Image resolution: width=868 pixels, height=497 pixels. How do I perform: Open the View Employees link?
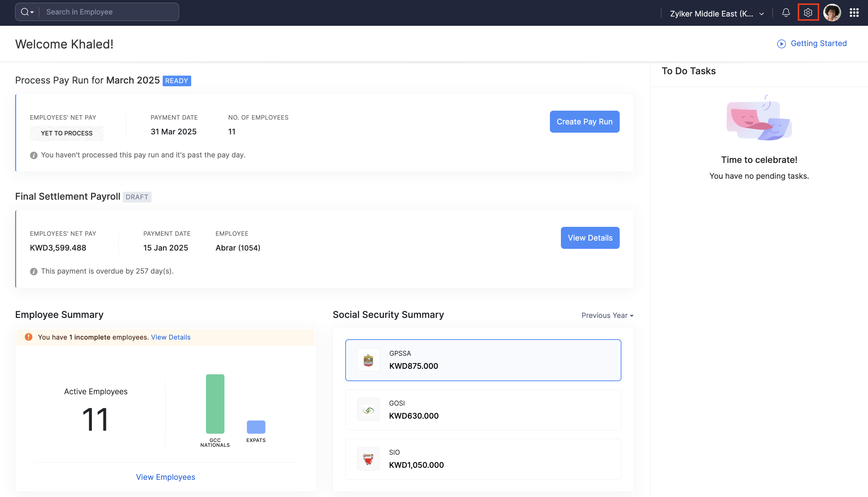click(165, 477)
